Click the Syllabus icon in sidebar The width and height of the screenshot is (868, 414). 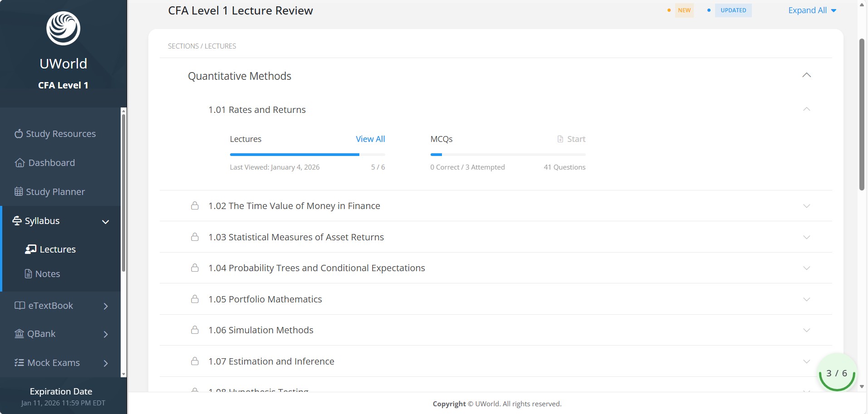17,220
